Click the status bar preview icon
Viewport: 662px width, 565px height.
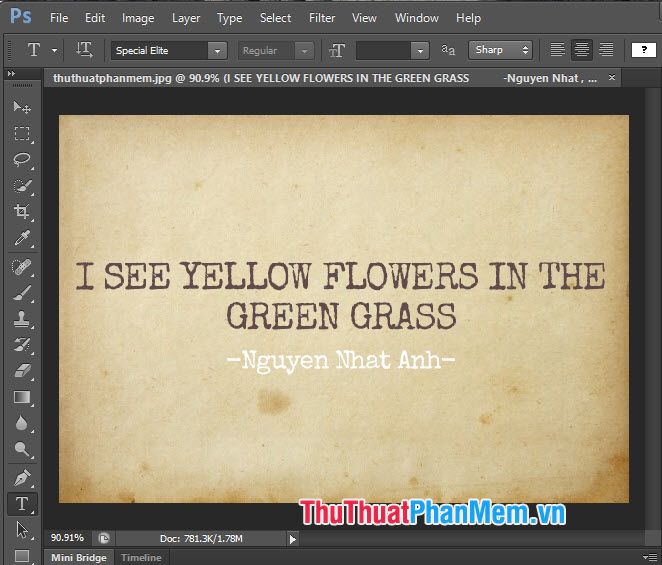coord(104,538)
